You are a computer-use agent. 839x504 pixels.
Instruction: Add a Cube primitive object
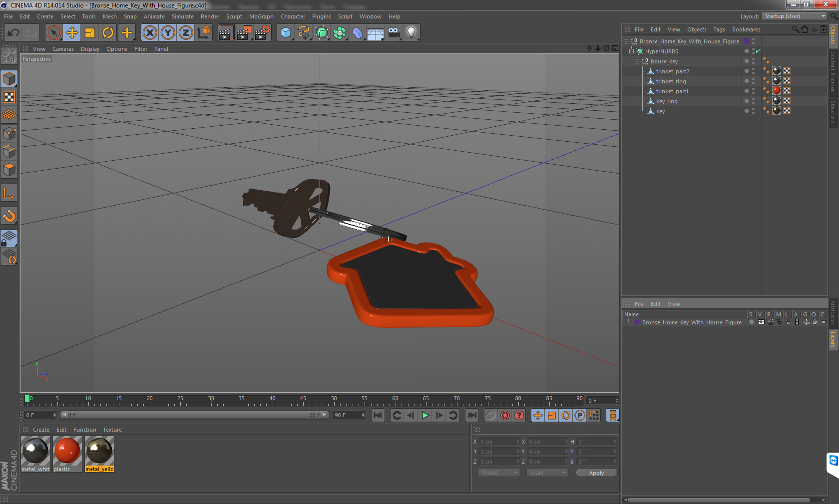(286, 33)
